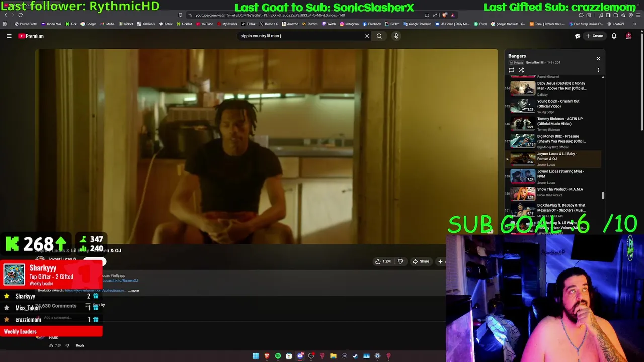The width and height of the screenshot is (644, 362).
Task: Play Baby Jesus x Money Man video
Action: point(553,88)
